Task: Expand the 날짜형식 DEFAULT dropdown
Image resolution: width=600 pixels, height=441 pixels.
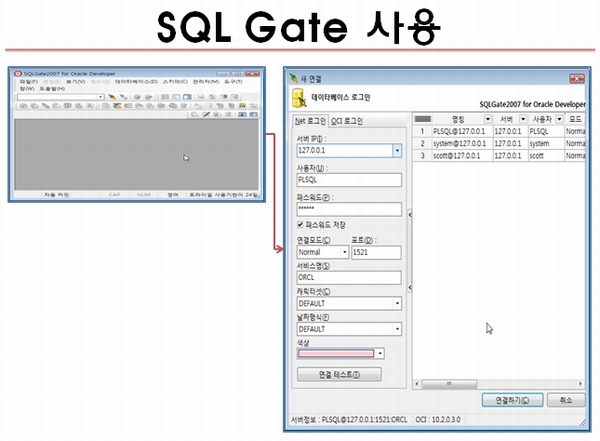Action: (x=397, y=329)
